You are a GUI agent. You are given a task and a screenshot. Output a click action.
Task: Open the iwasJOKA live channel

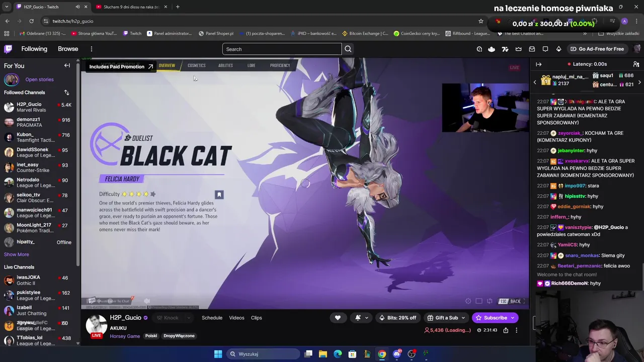(39, 280)
